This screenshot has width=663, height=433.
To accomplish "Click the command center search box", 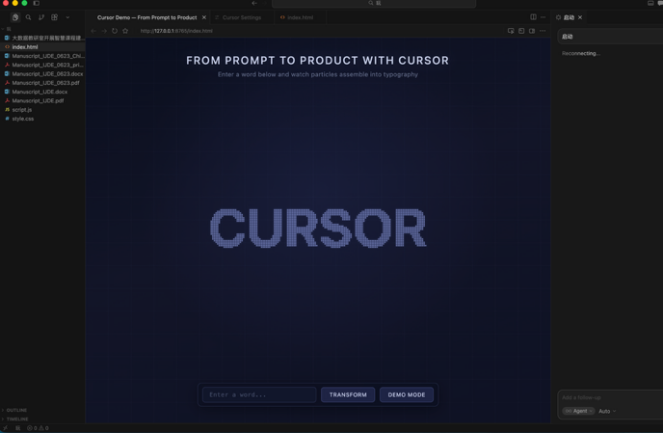I will coord(374,3).
